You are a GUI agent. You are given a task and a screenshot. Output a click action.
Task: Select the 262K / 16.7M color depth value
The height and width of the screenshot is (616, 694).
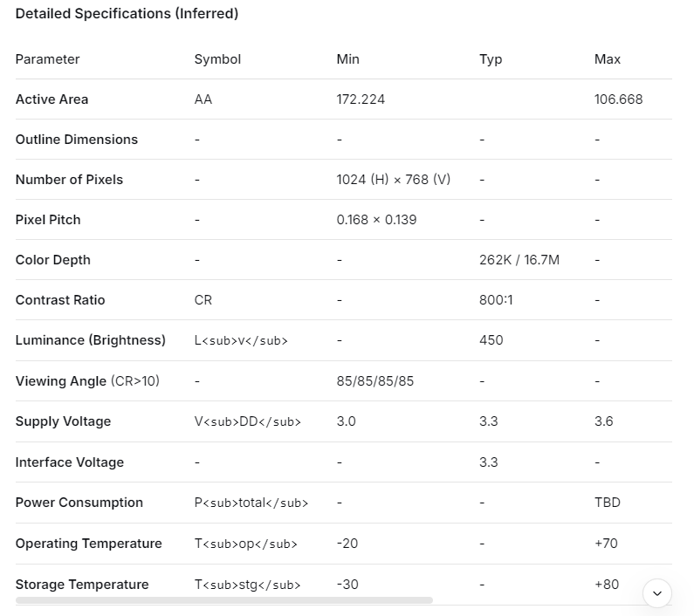pyautogui.click(x=519, y=260)
